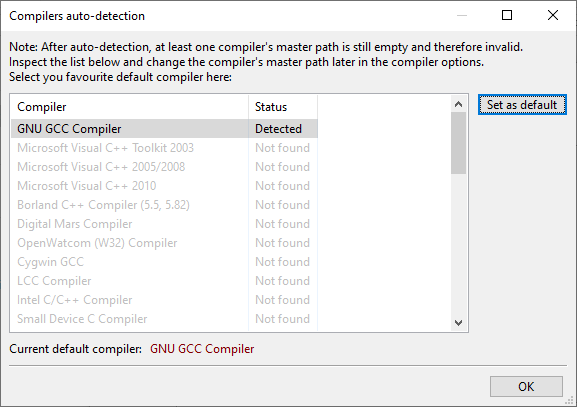Choose OpenWatcom (W32) Compiler row
This screenshot has width=577, height=407.
pos(164,243)
